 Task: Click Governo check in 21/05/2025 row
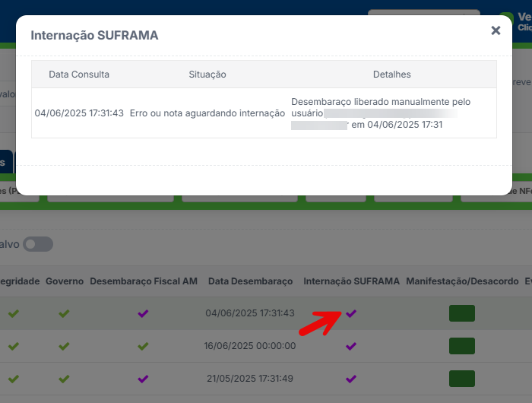pos(64,379)
